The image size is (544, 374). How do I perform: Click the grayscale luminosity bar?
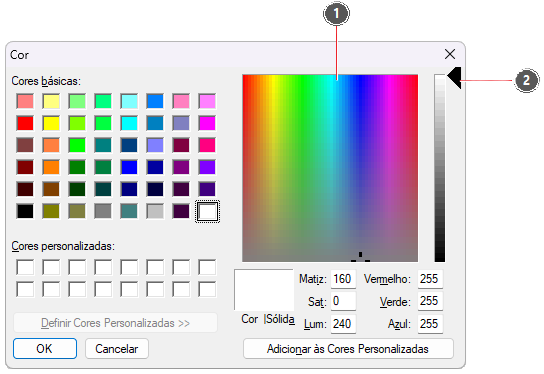(440, 168)
